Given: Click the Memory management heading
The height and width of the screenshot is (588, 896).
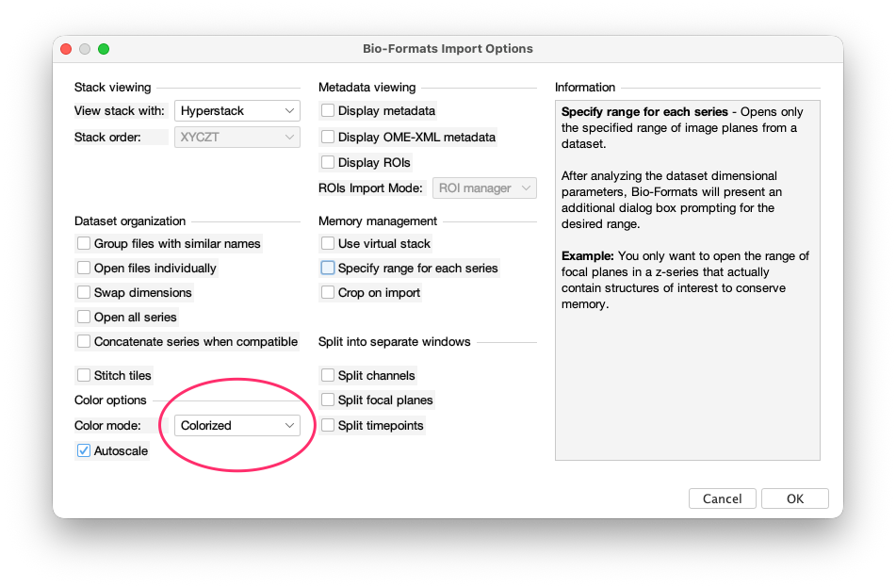Looking at the screenshot, I should (378, 221).
